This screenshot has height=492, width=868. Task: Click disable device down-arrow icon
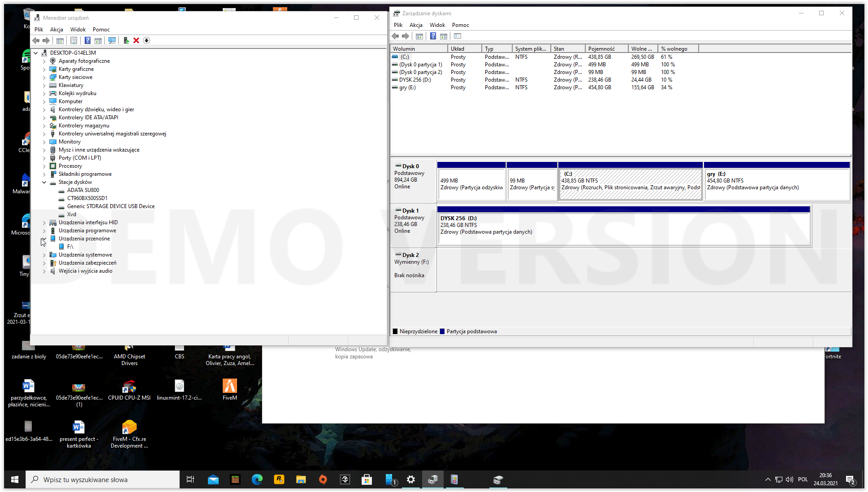pyautogui.click(x=147, y=40)
